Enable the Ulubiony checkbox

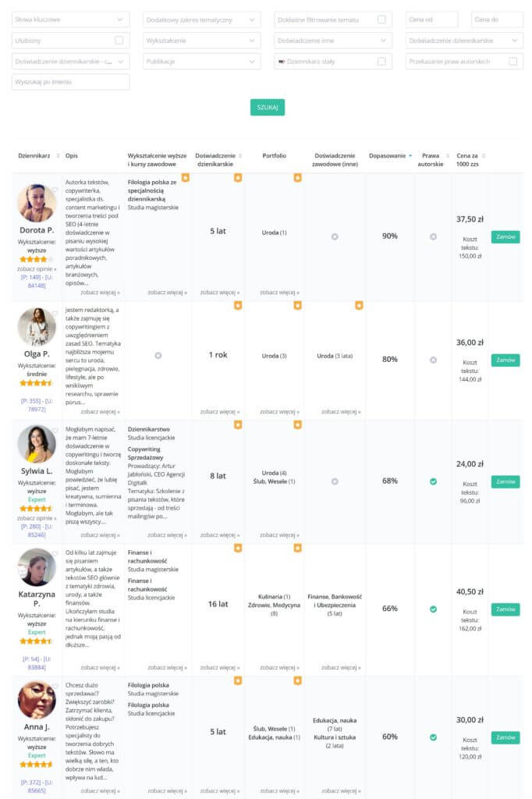point(119,40)
